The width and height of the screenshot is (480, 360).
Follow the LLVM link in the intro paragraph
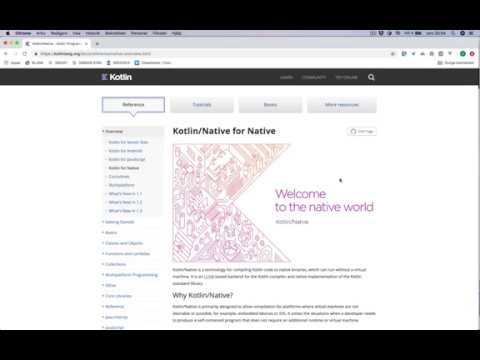coord(209,277)
